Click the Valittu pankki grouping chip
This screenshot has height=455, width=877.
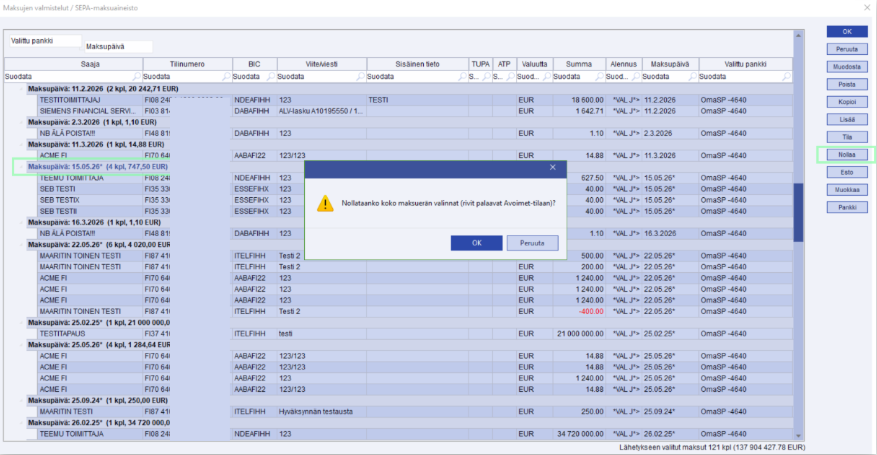coord(45,41)
